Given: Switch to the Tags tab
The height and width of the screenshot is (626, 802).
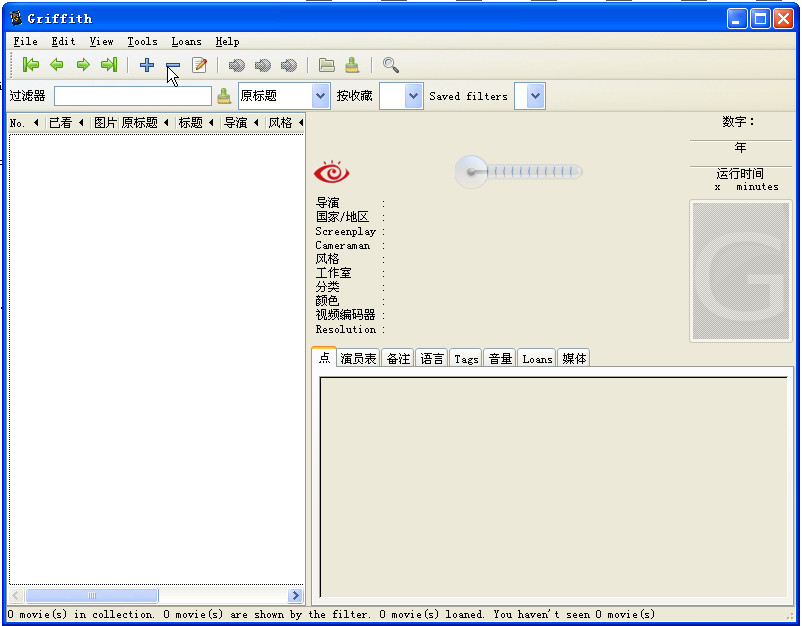Looking at the screenshot, I should pyautogui.click(x=466, y=359).
